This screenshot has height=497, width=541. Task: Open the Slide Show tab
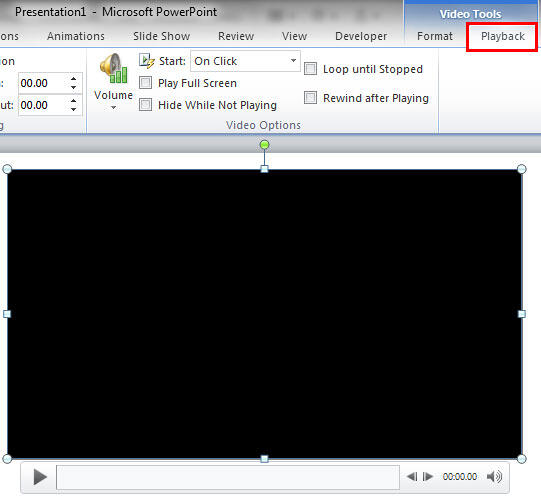coord(161,36)
